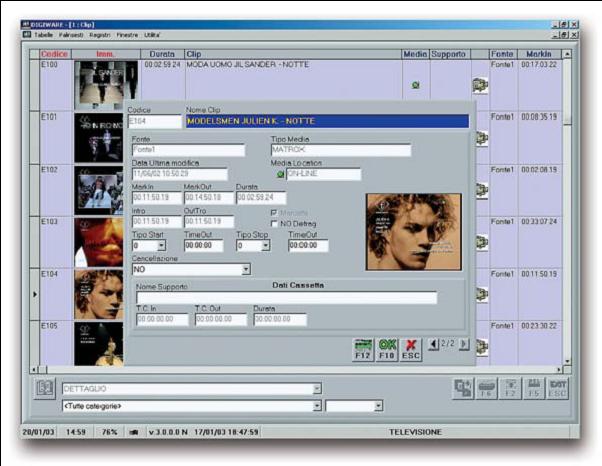
Task: Open the Registri menu
Action: click(x=101, y=34)
